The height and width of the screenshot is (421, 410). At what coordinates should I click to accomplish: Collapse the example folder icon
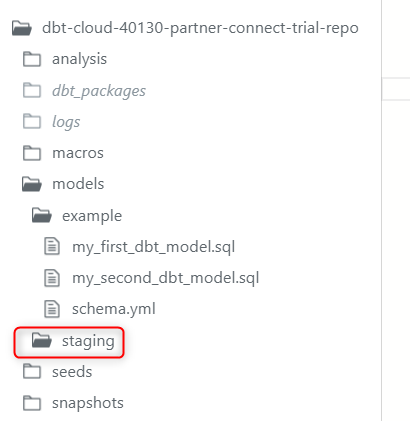42,215
